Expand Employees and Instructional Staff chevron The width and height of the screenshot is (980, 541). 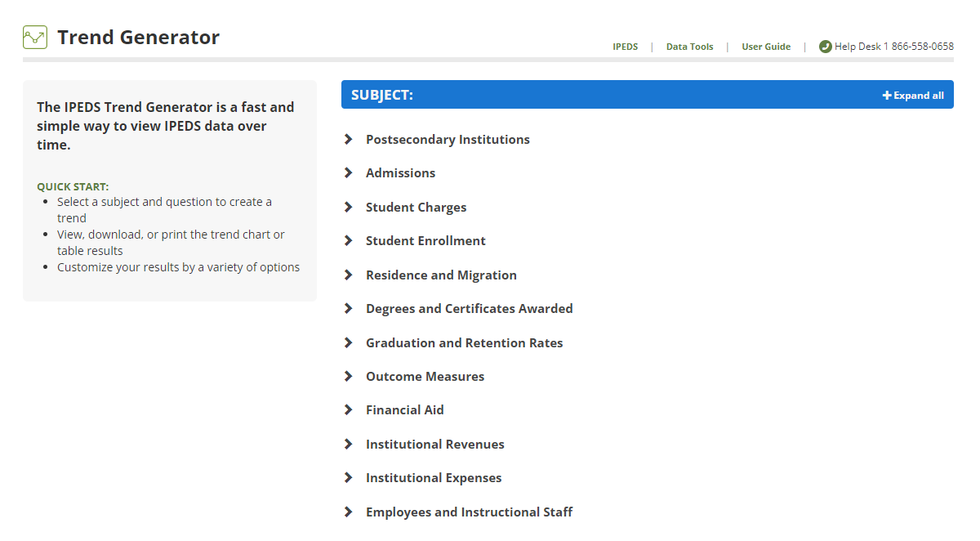(x=349, y=512)
